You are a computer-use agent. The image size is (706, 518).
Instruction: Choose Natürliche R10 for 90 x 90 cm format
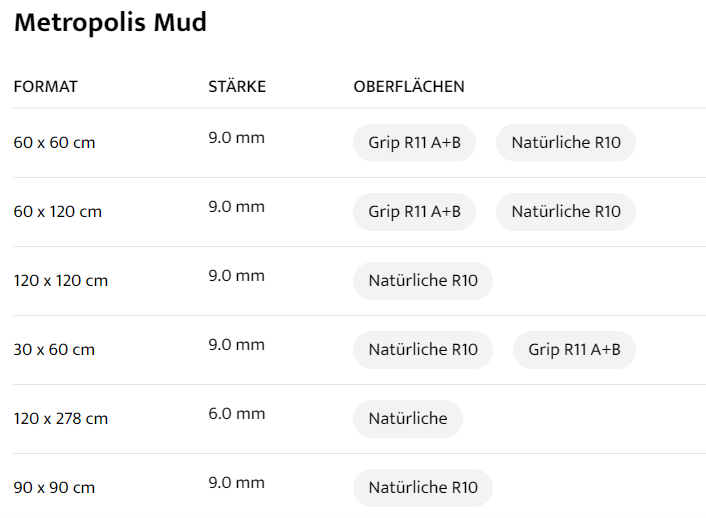tap(423, 488)
